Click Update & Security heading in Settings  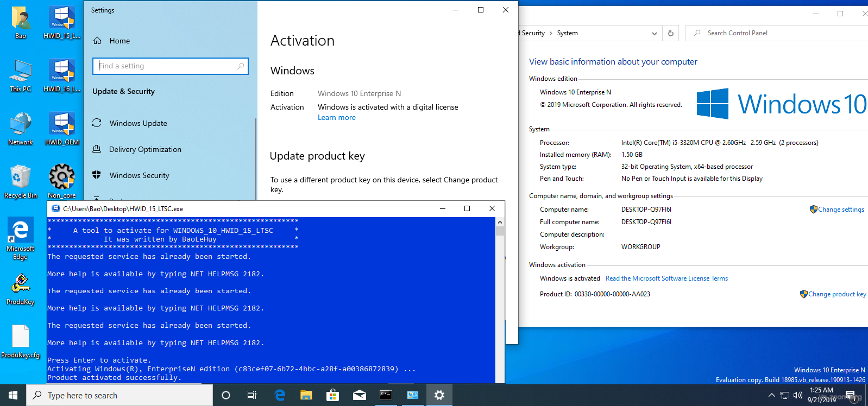click(x=123, y=91)
